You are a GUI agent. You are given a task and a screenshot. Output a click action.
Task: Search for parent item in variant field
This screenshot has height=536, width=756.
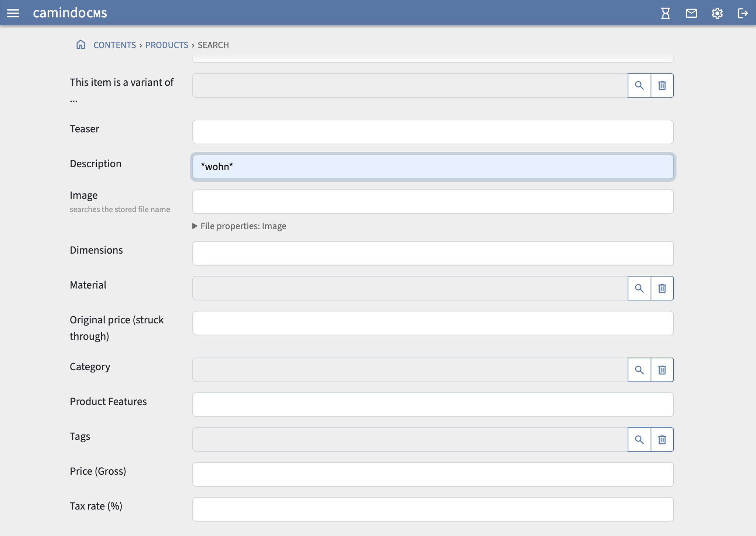coord(639,85)
